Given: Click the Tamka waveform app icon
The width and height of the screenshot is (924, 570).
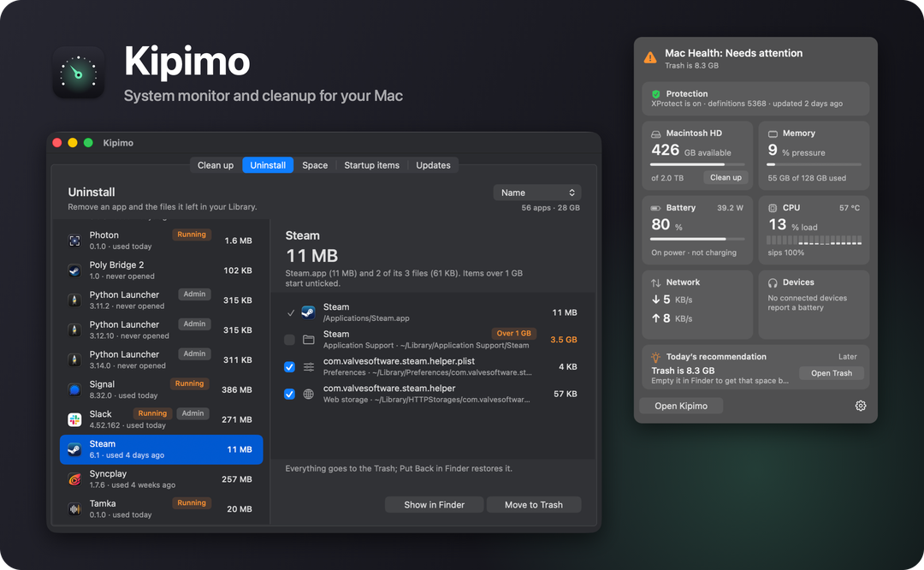Looking at the screenshot, I should pyautogui.click(x=74, y=508).
